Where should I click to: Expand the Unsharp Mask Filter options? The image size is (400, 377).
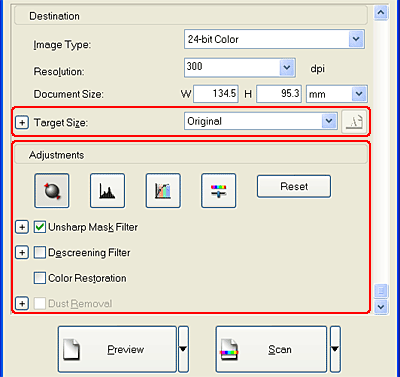[22, 227]
